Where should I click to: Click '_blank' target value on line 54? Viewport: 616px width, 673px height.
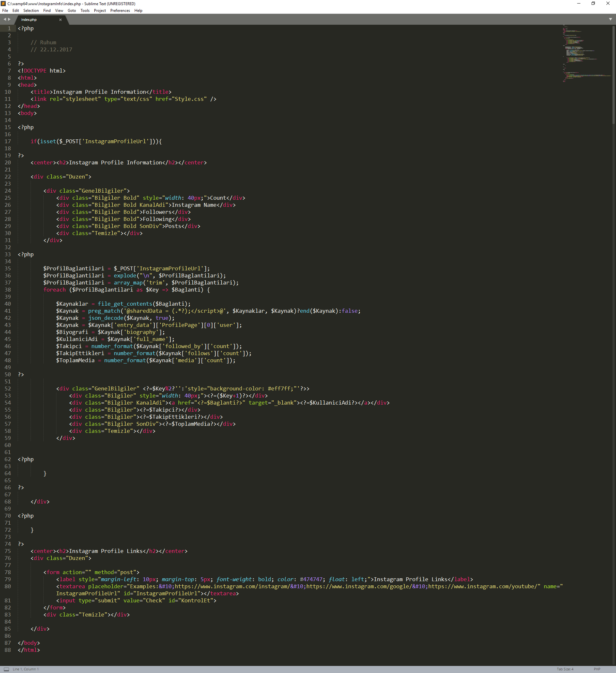coord(284,403)
